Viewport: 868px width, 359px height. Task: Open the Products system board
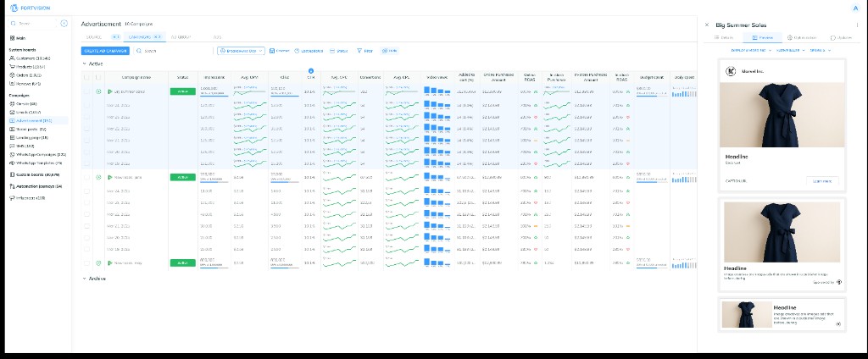26,66
